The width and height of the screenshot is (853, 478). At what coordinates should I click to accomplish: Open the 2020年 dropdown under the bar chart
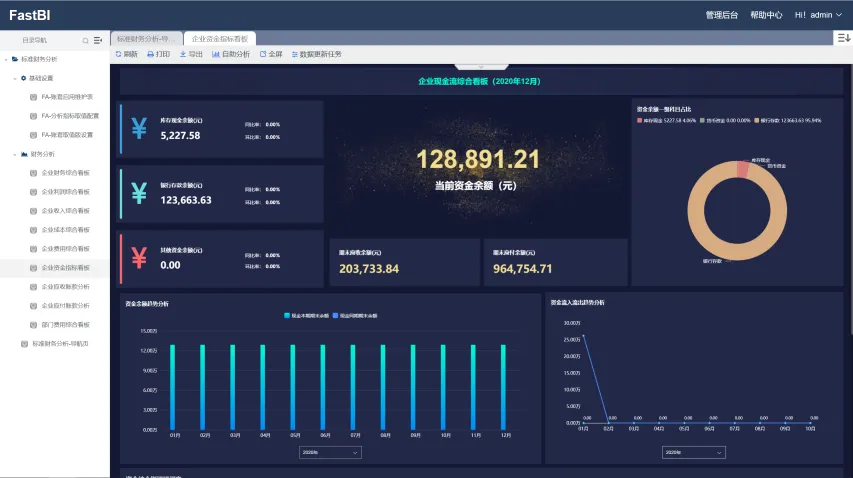330,452
